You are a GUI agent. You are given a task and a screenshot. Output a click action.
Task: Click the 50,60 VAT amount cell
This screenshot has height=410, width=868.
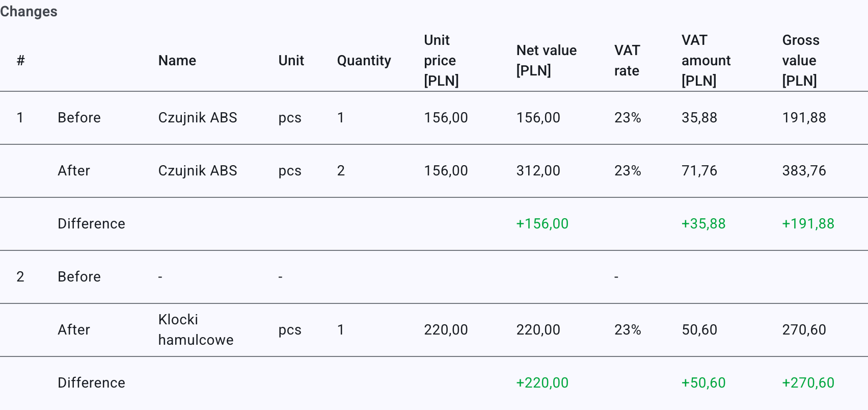pos(699,330)
